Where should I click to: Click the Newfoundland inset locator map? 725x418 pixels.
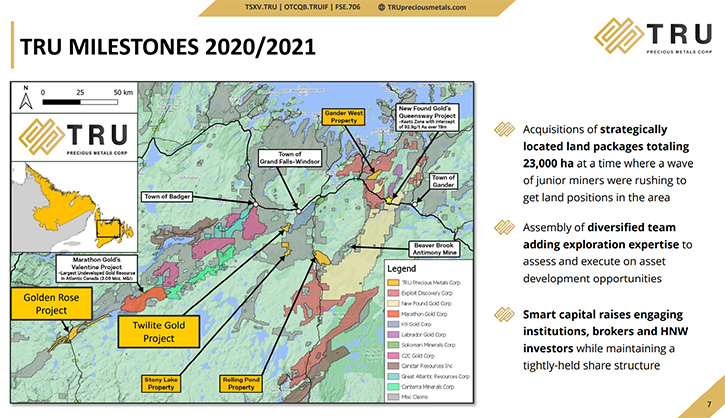74,207
